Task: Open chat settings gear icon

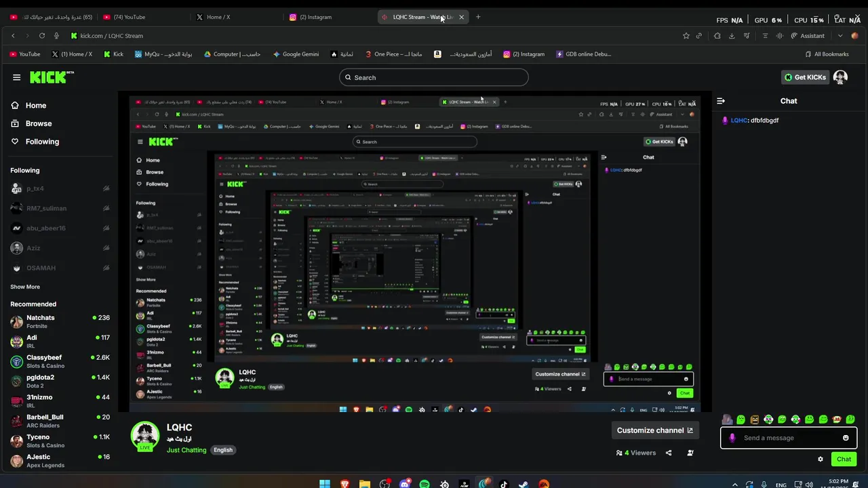Action: (x=821, y=459)
